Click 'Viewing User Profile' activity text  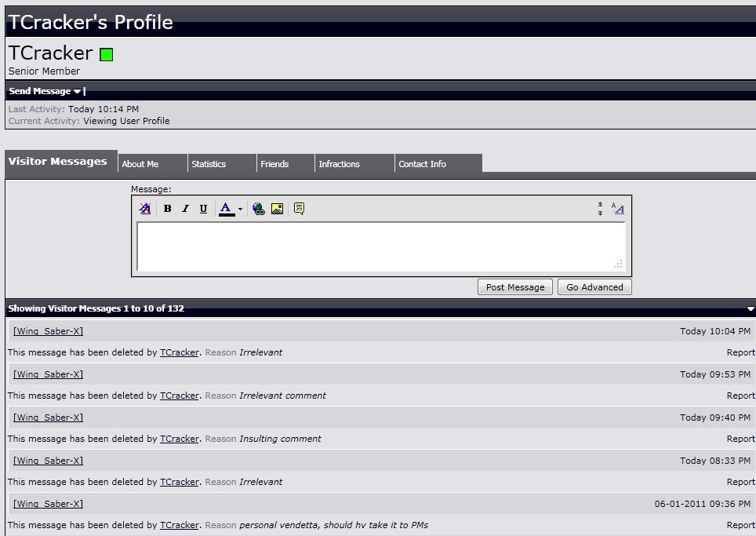(126, 121)
